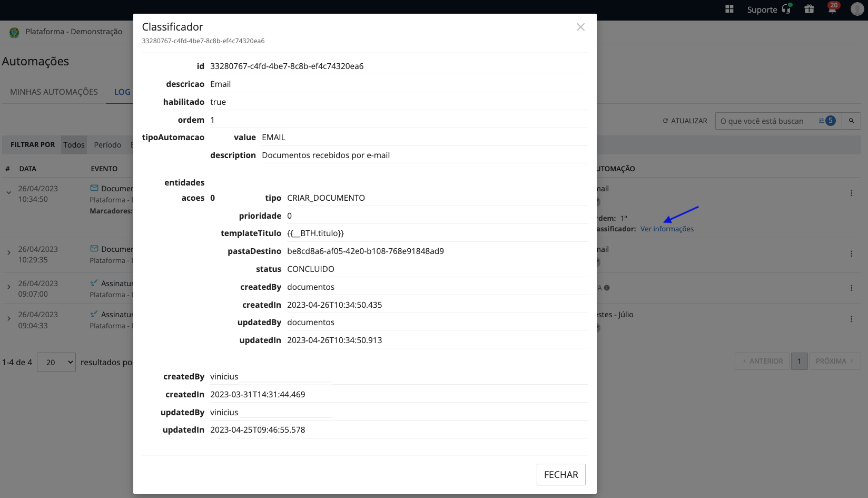Image resolution: width=868 pixels, height=498 pixels.
Task: Collapse the expanded 10:34:50 log row
Action: [x=9, y=193]
